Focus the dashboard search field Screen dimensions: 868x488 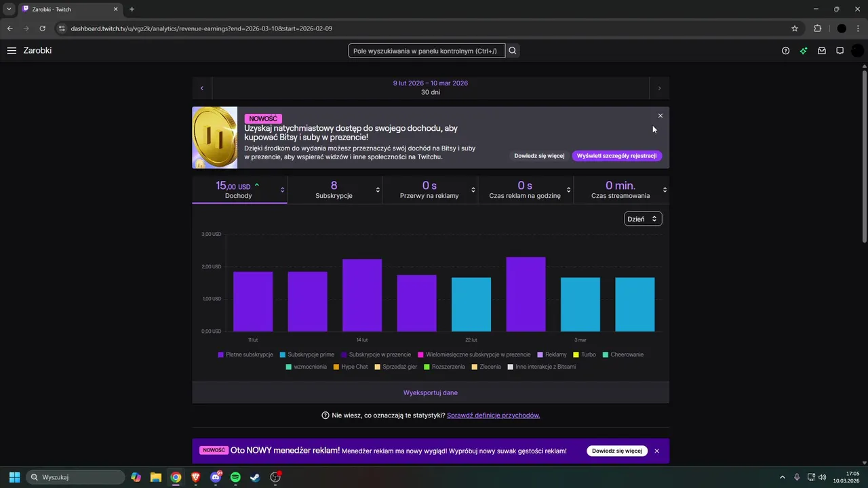tap(427, 51)
